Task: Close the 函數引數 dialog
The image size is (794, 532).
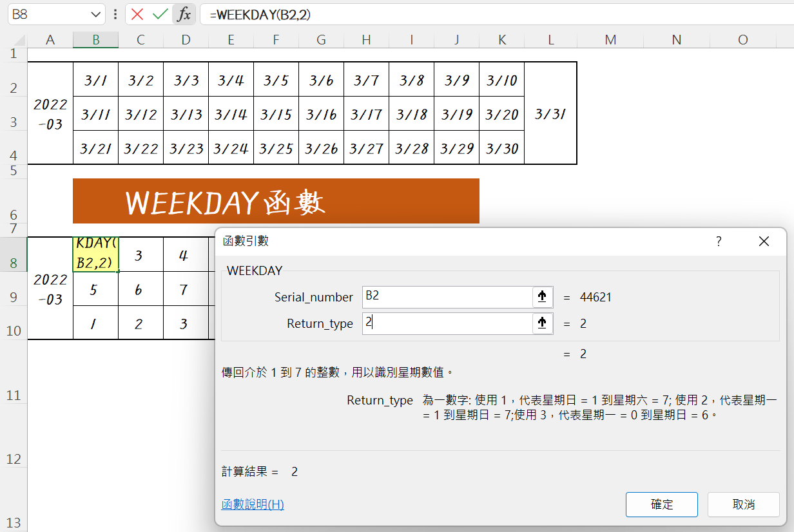Action: point(764,242)
